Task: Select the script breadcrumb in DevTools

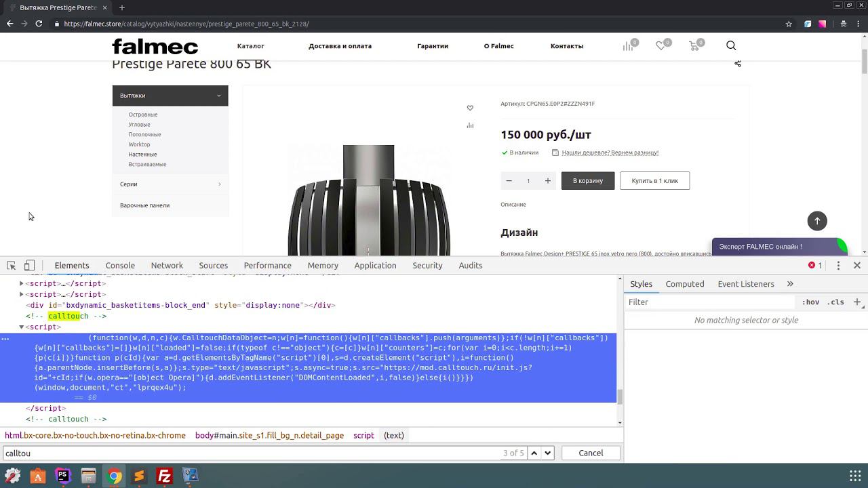Action: [x=363, y=435]
